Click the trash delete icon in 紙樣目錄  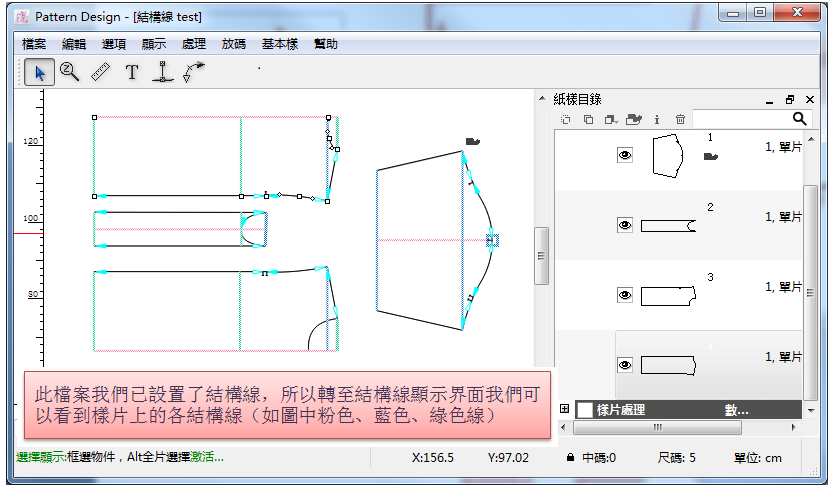pos(680,119)
